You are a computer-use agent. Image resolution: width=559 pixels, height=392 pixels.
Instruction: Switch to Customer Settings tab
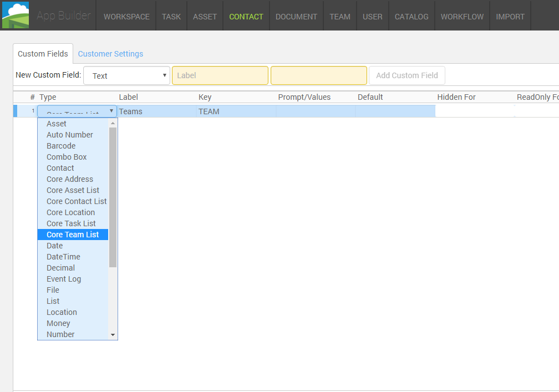(x=110, y=54)
